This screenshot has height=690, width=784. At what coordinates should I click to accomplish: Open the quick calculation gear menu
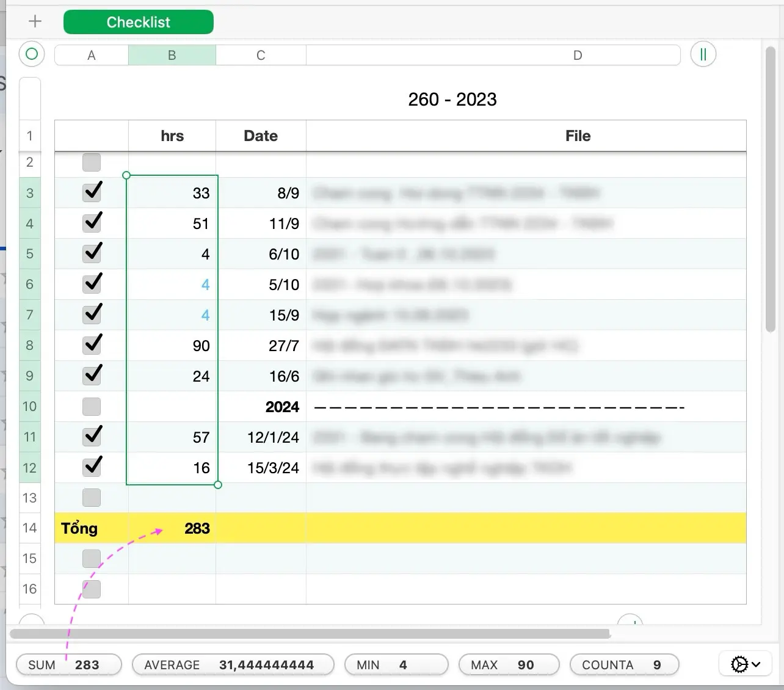pyautogui.click(x=746, y=664)
